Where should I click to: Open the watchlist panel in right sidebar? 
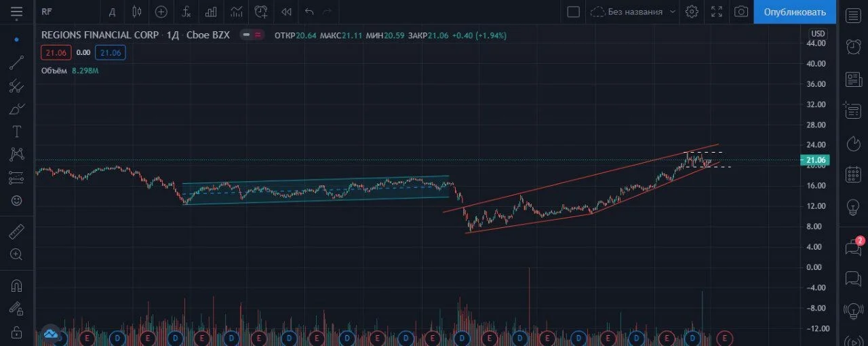(x=853, y=16)
